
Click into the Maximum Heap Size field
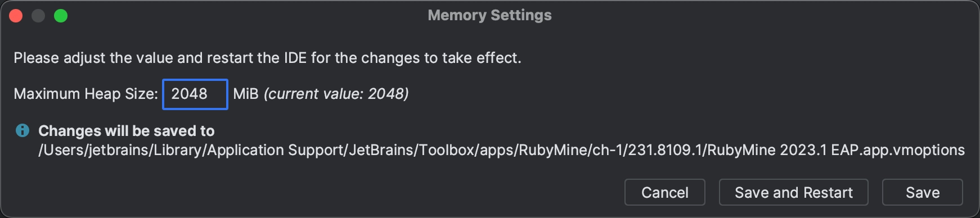coord(195,94)
